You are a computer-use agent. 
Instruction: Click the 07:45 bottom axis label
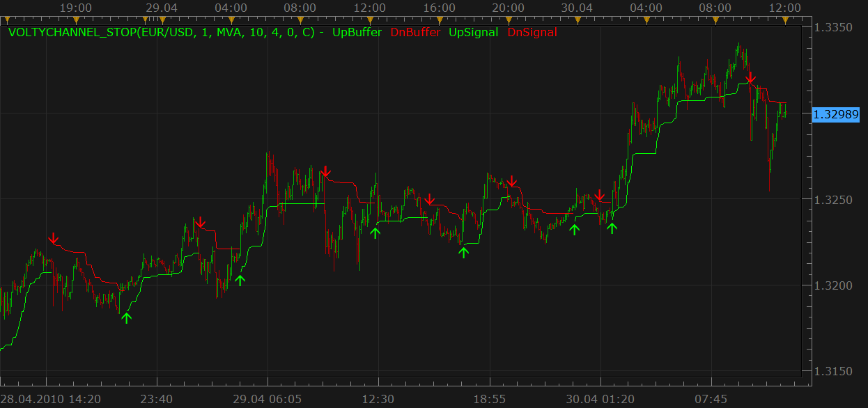click(711, 400)
